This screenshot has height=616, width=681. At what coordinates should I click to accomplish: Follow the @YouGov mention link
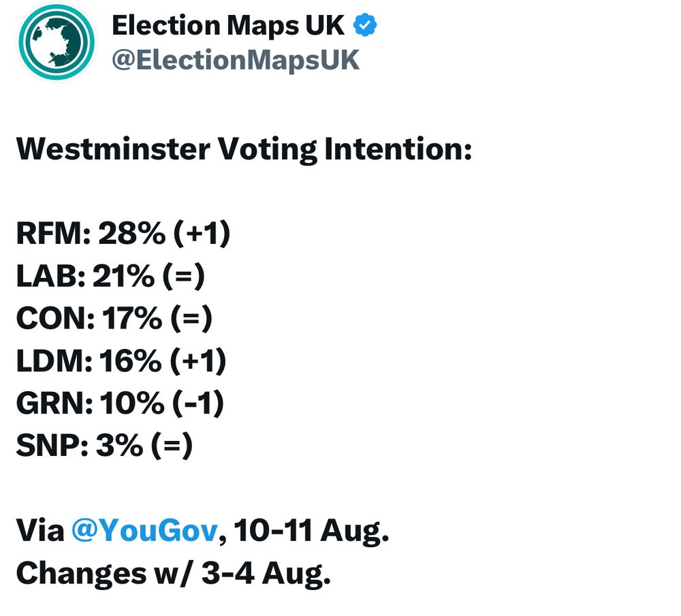tap(144, 530)
